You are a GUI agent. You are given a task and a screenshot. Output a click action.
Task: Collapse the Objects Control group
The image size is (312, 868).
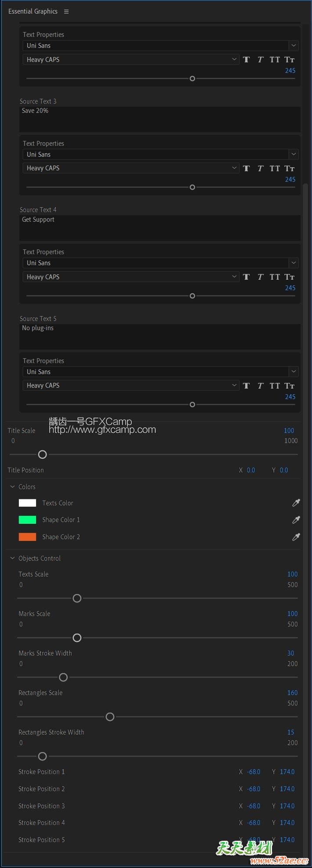[12, 558]
